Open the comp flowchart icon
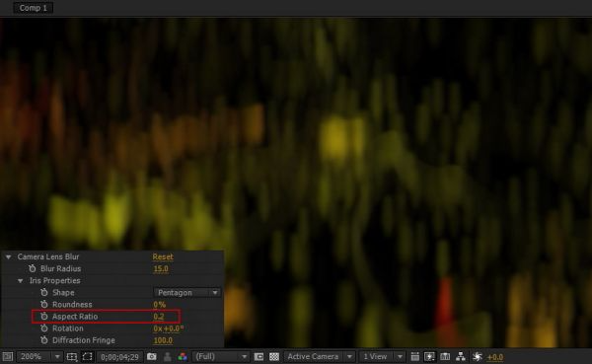Screen dimensions: 592x364 pyautogui.click(x=461, y=357)
